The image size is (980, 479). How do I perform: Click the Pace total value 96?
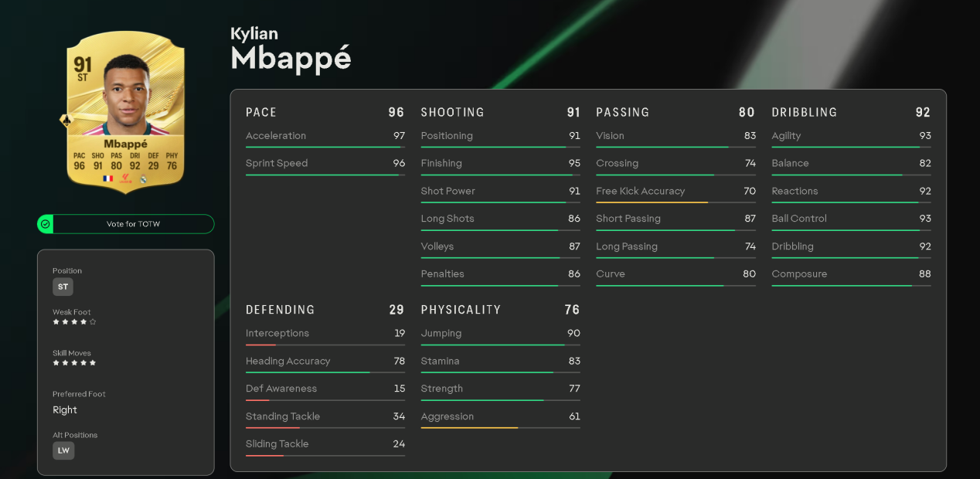(396, 112)
